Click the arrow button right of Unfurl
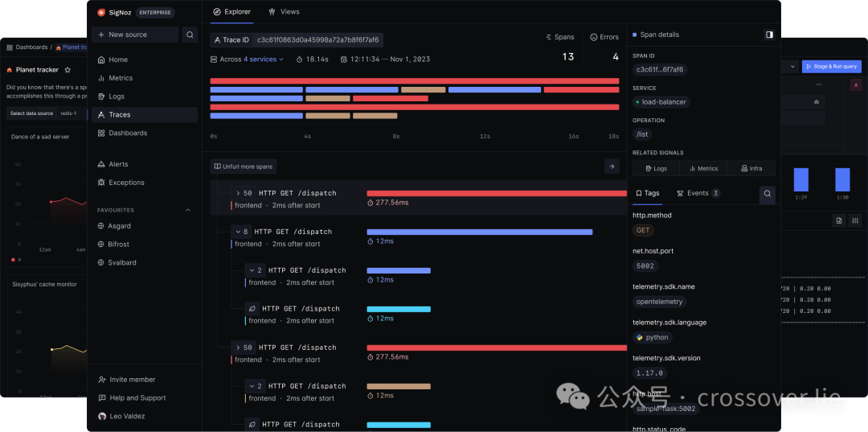 click(611, 167)
